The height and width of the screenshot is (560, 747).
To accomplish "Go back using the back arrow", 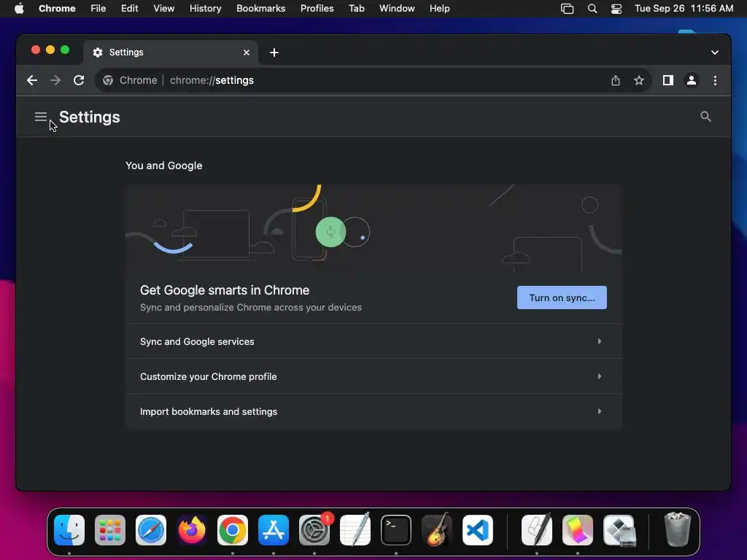I will pos(32,80).
